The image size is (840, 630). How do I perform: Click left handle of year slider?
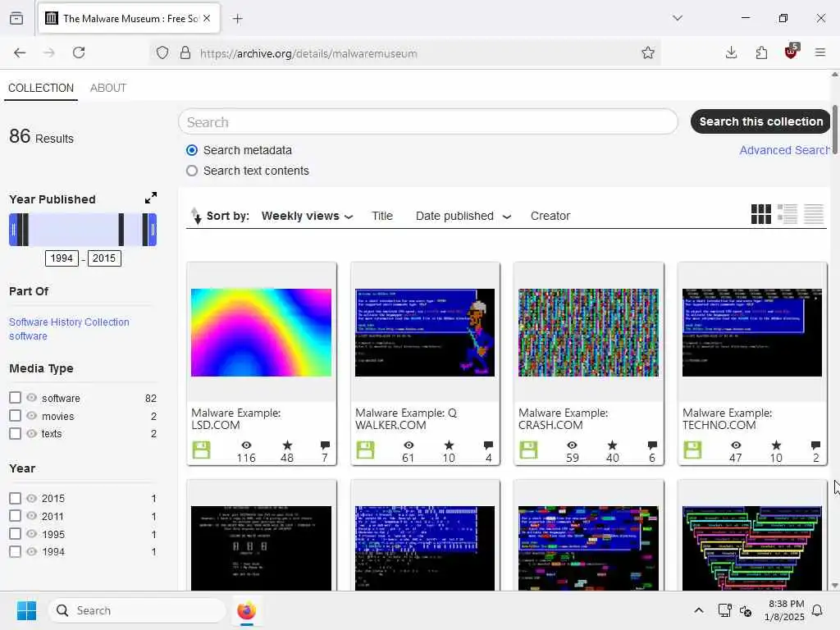click(x=14, y=230)
